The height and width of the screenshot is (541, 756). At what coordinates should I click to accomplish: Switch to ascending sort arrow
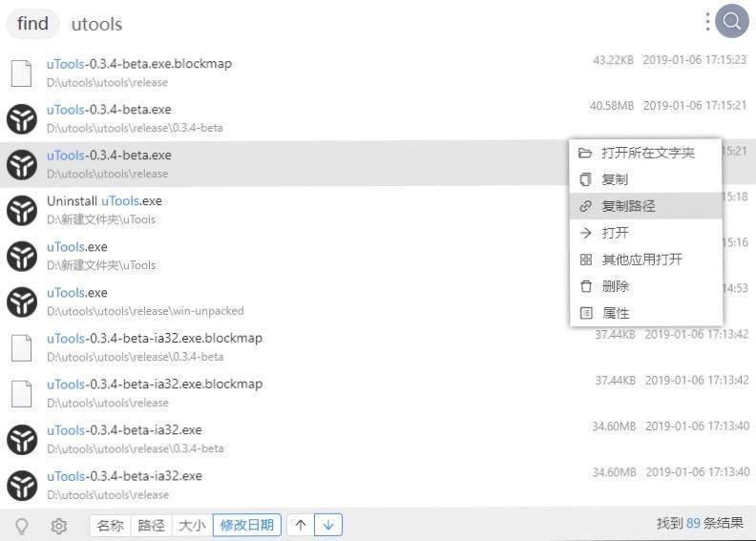coord(301,525)
